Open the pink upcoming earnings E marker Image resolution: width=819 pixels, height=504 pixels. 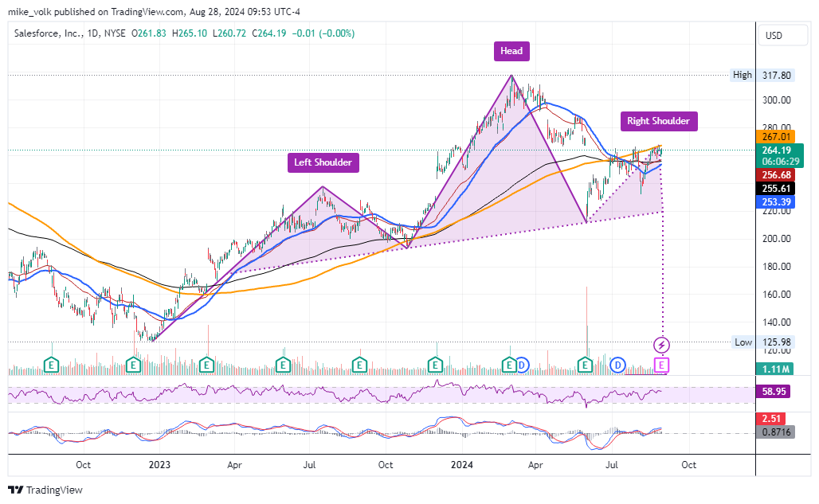(661, 365)
